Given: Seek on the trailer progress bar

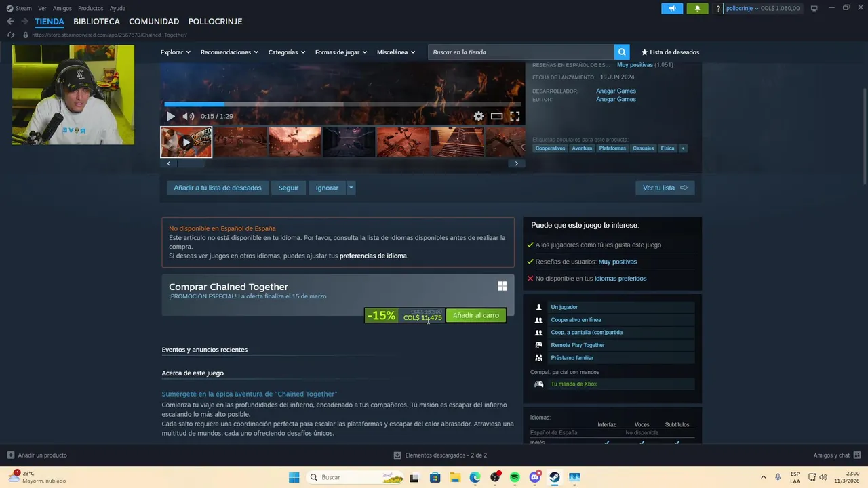Looking at the screenshot, I should click(342, 104).
